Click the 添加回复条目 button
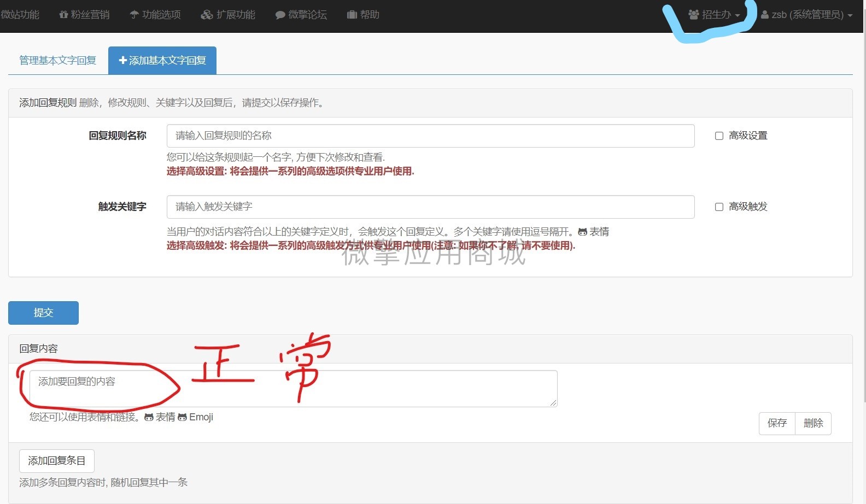The image size is (866, 504). tap(57, 461)
